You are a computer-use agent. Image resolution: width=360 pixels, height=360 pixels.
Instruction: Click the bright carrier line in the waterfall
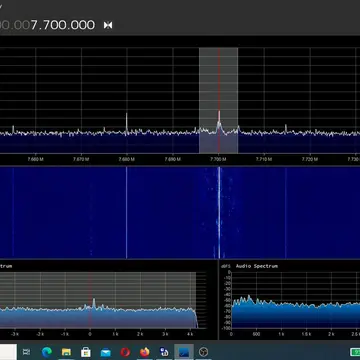(219, 213)
